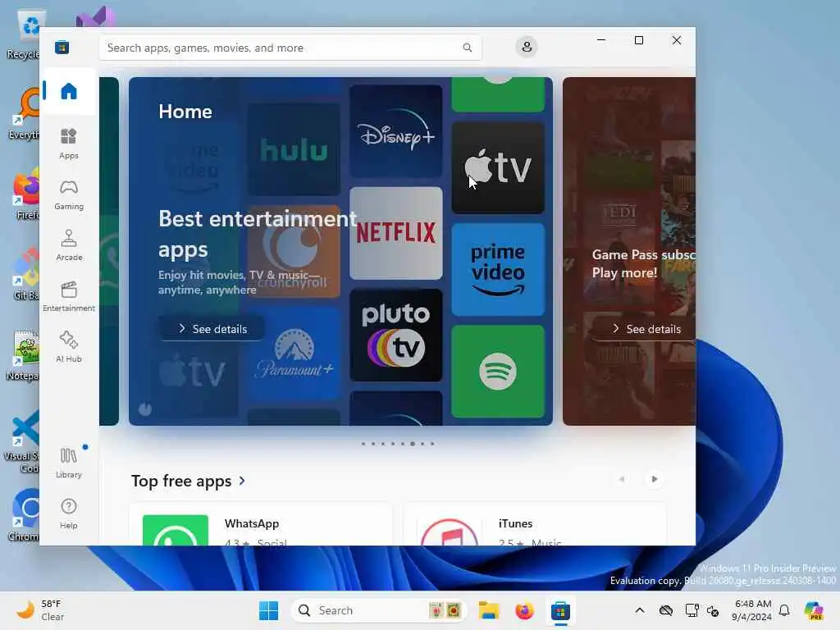The height and width of the screenshot is (630, 840).
Task: Open the iTunes app card
Action: point(535,525)
